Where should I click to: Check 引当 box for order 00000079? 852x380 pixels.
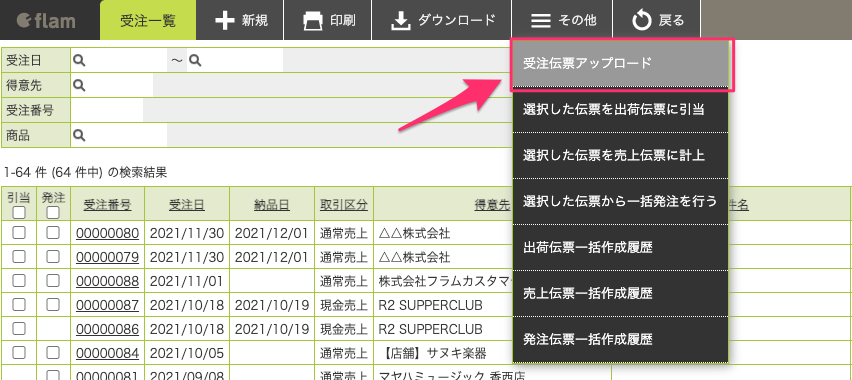click(x=19, y=256)
